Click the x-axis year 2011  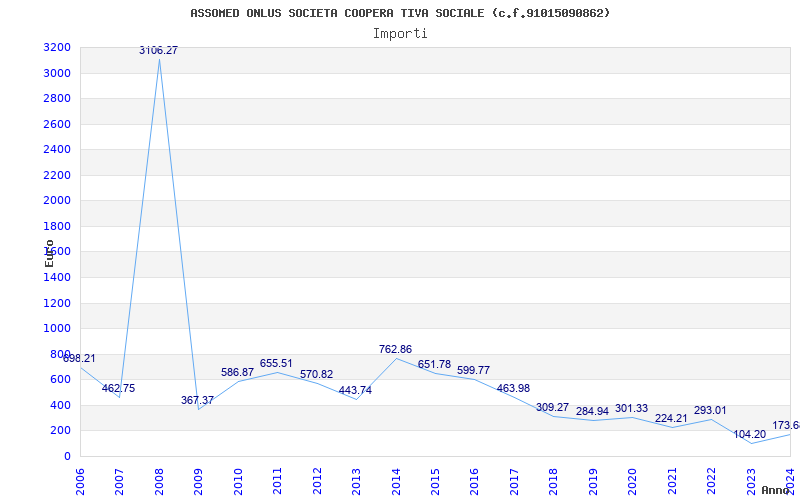pyautogui.click(x=278, y=482)
